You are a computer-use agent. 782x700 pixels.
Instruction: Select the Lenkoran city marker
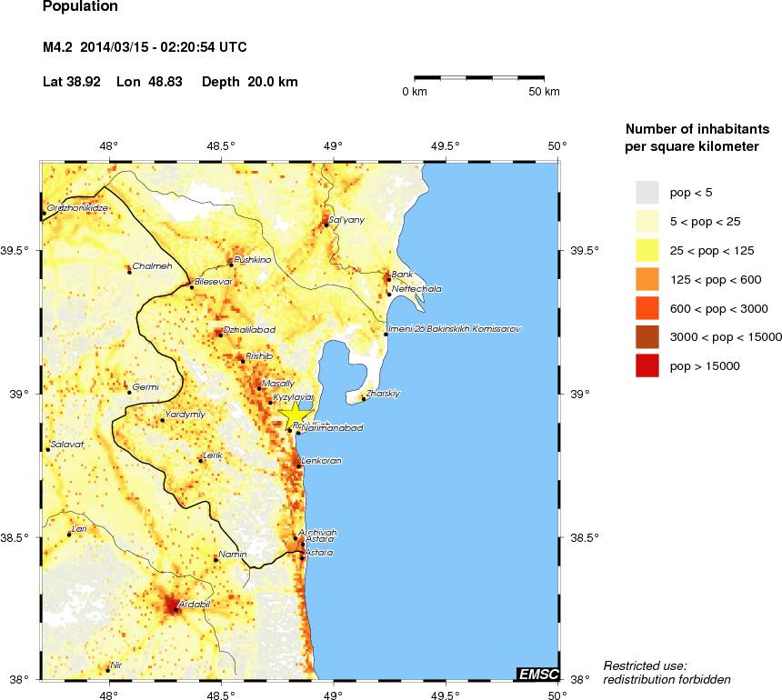click(299, 466)
